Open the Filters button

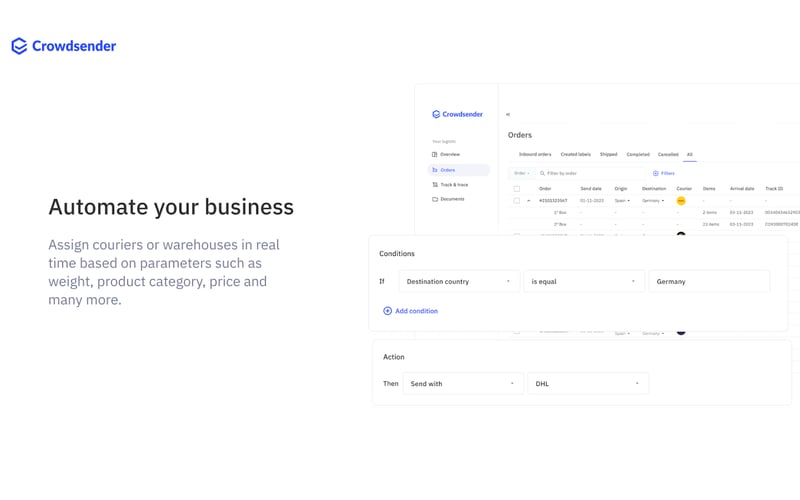[x=664, y=173]
